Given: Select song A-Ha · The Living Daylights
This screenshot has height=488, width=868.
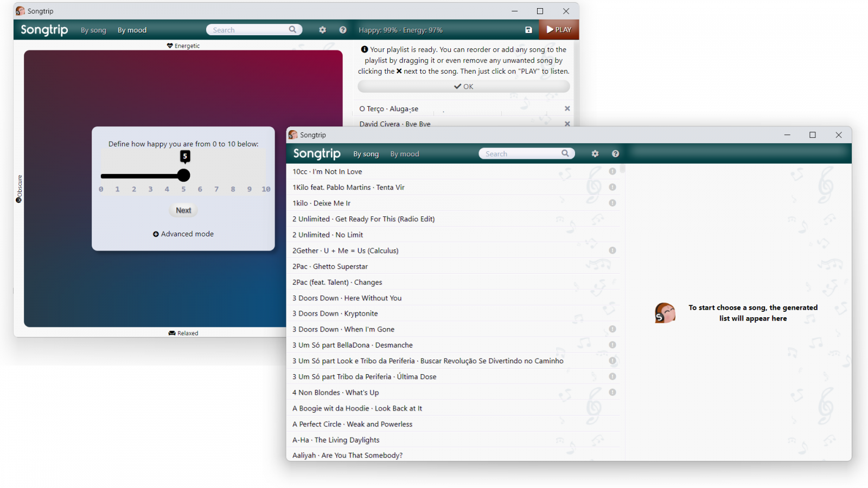Looking at the screenshot, I should pyautogui.click(x=454, y=440).
